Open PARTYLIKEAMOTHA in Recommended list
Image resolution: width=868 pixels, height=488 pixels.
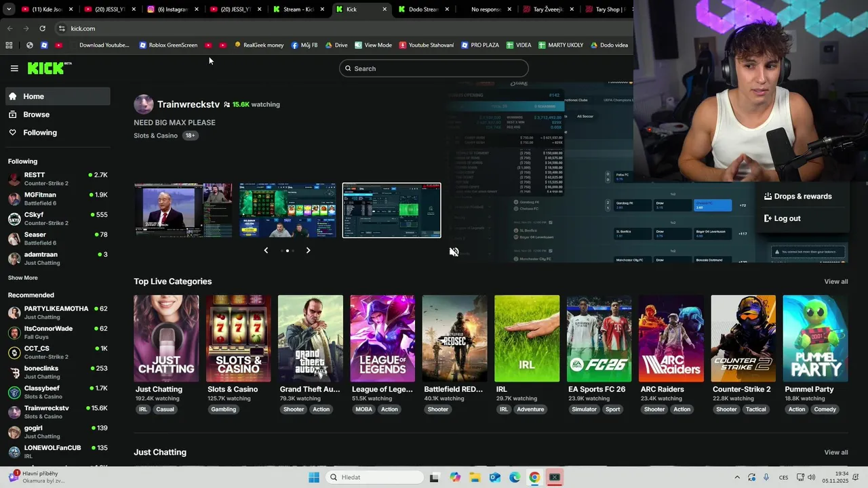(58, 312)
